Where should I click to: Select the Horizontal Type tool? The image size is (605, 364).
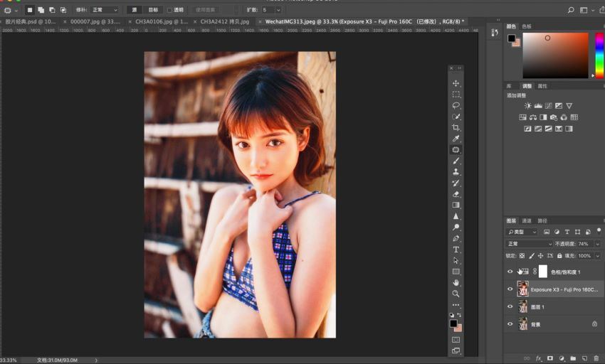[456, 250]
